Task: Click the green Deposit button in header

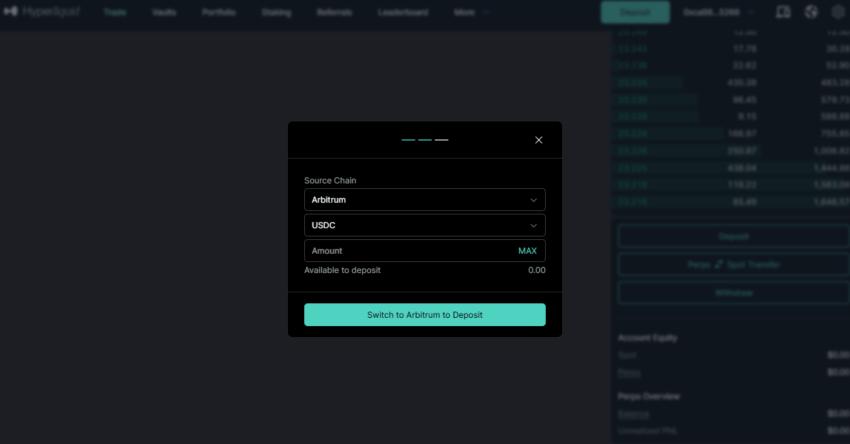Action: pyautogui.click(x=635, y=12)
